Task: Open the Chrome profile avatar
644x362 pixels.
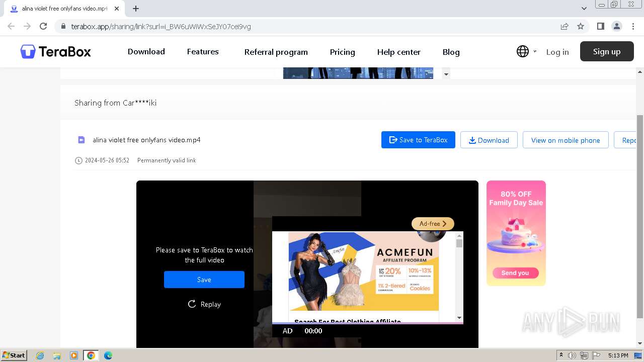Action: (x=616, y=26)
